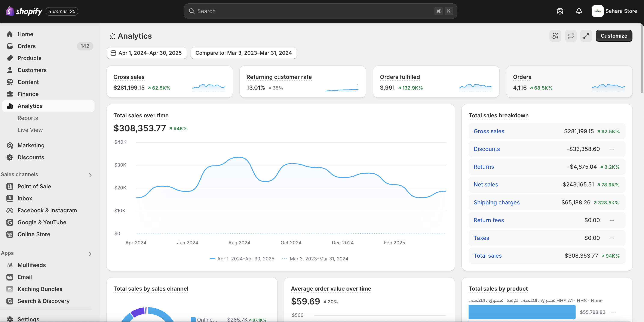The width and height of the screenshot is (644, 322).
Task: Open Average order value over time title
Action: (331, 289)
